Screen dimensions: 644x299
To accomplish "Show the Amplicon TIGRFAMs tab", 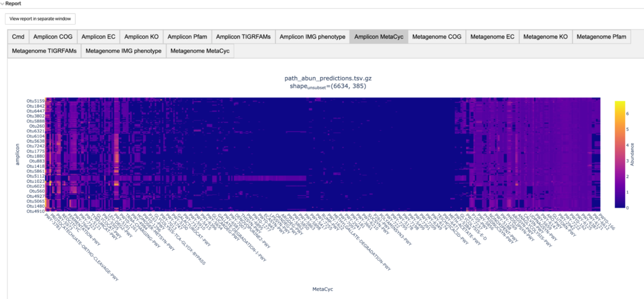I will tap(244, 36).
